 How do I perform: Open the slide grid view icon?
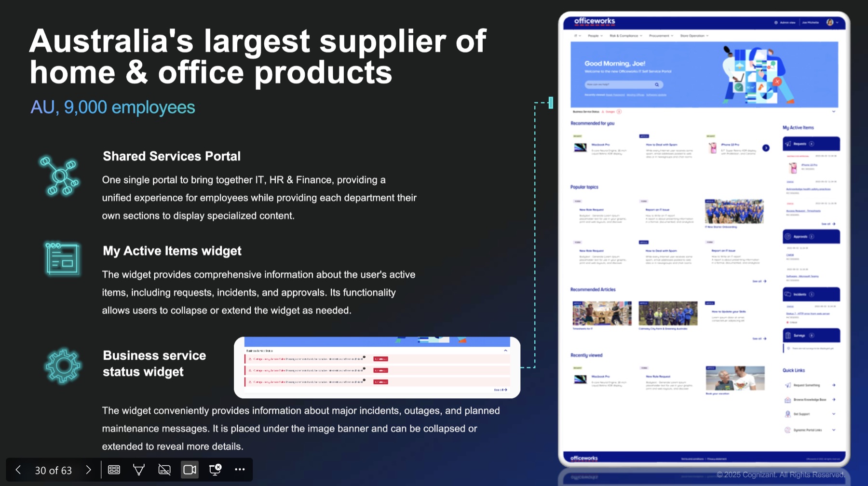(114, 470)
